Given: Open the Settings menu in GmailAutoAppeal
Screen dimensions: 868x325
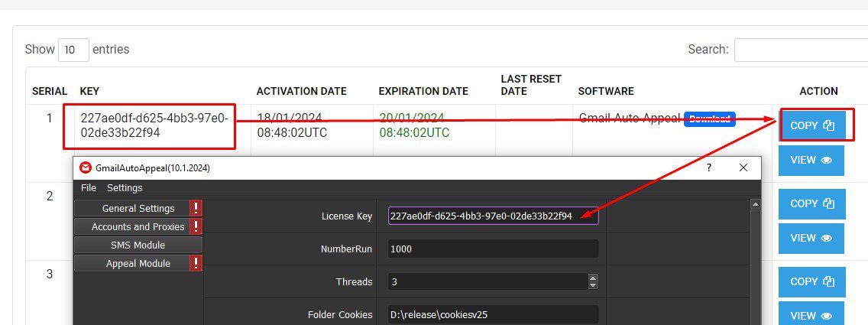Looking at the screenshot, I should [x=125, y=187].
